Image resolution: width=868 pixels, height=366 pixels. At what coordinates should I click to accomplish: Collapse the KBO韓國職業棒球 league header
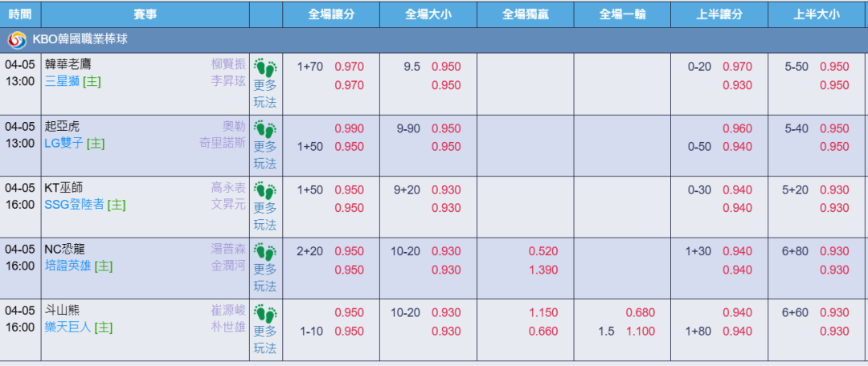tap(434, 40)
